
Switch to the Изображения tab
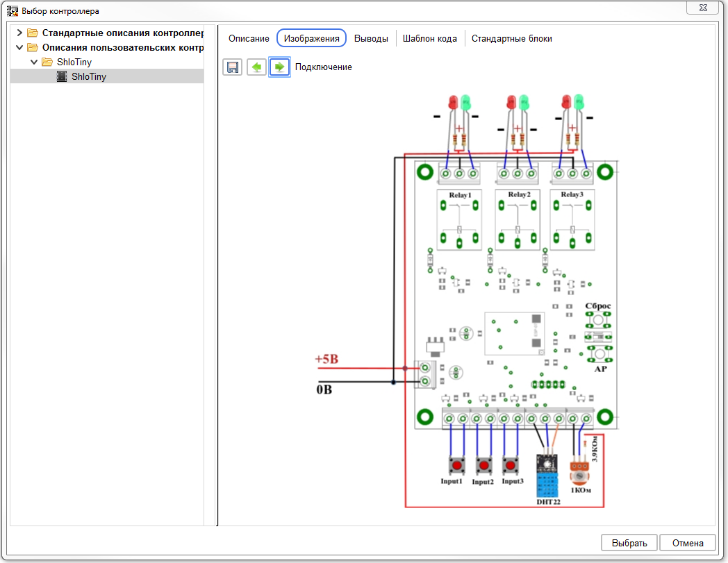pos(311,38)
